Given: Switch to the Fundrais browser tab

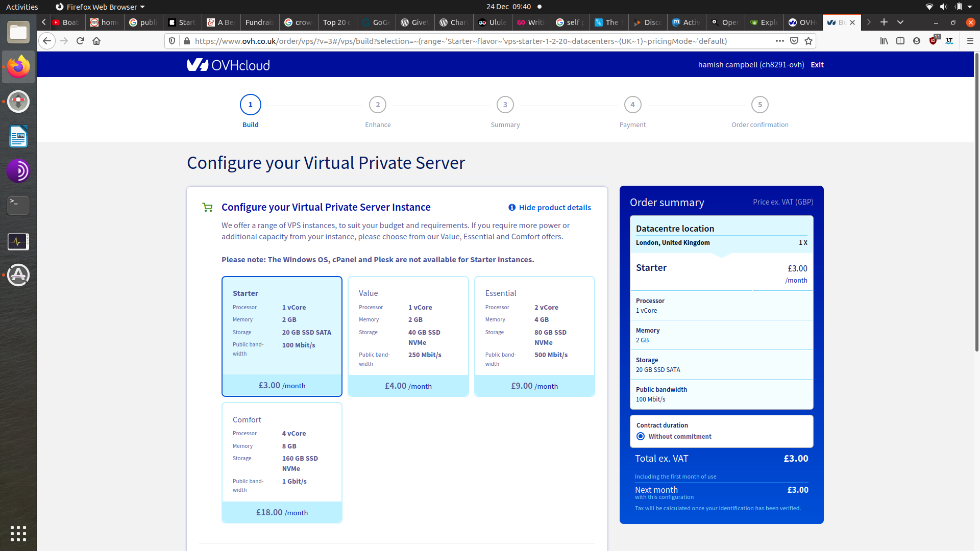Looking at the screenshot, I should [259, 22].
